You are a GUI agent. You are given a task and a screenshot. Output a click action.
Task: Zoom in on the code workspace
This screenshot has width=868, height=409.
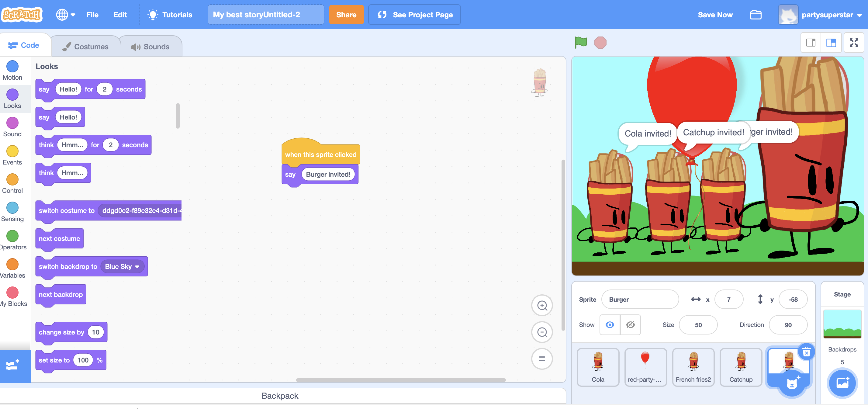coord(542,306)
